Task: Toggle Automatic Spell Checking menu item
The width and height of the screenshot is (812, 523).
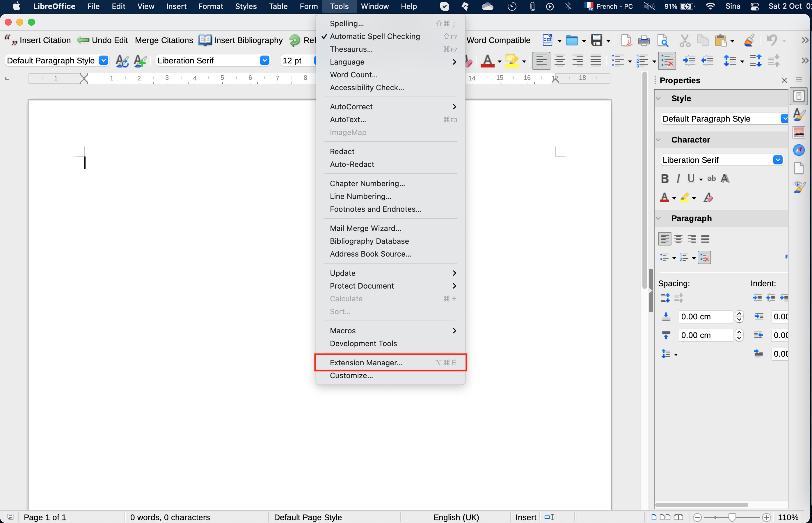Action: (x=375, y=36)
